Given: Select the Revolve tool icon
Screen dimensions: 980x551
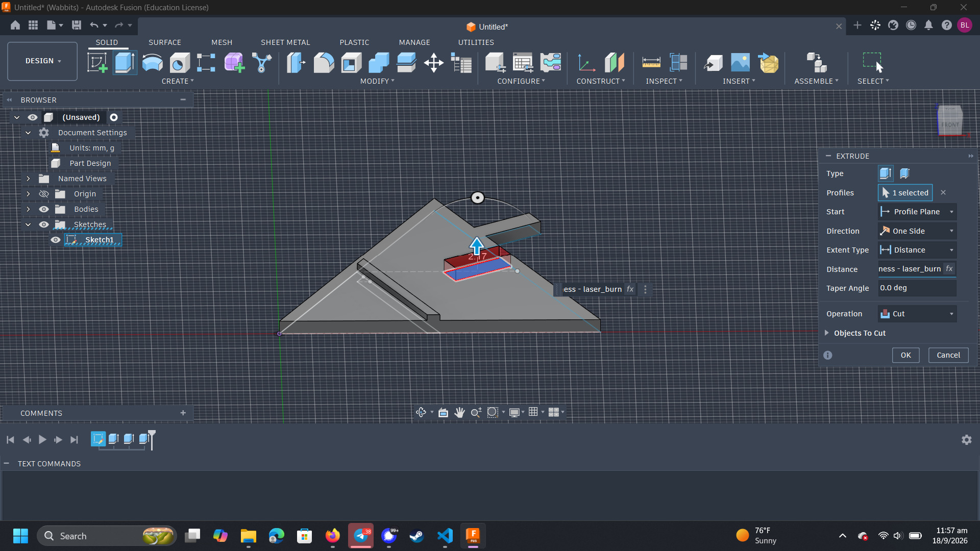Looking at the screenshot, I should (x=152, y=63).
